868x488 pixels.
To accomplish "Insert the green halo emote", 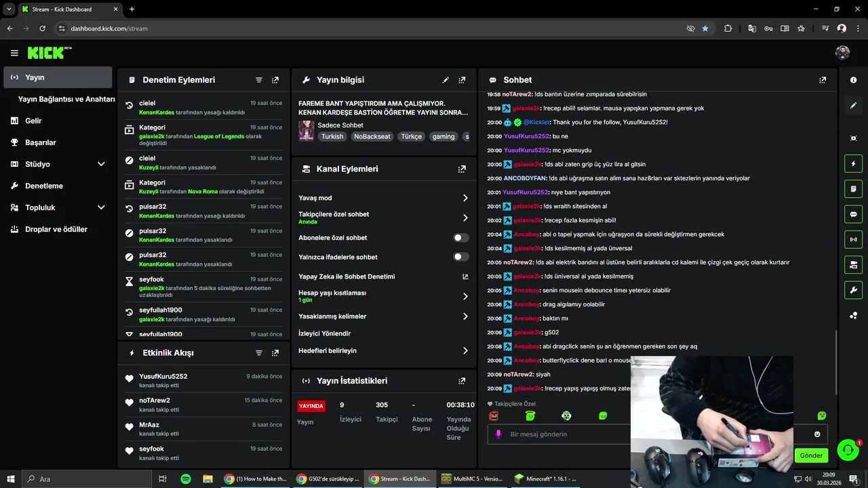I will [x=530, y=415].
